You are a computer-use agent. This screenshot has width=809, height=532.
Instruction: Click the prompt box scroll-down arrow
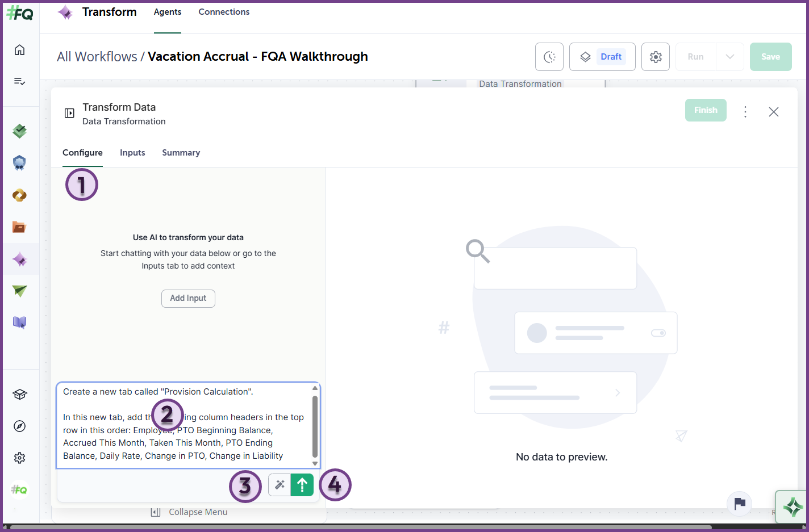pyautogui.click(x=315, y=463)
